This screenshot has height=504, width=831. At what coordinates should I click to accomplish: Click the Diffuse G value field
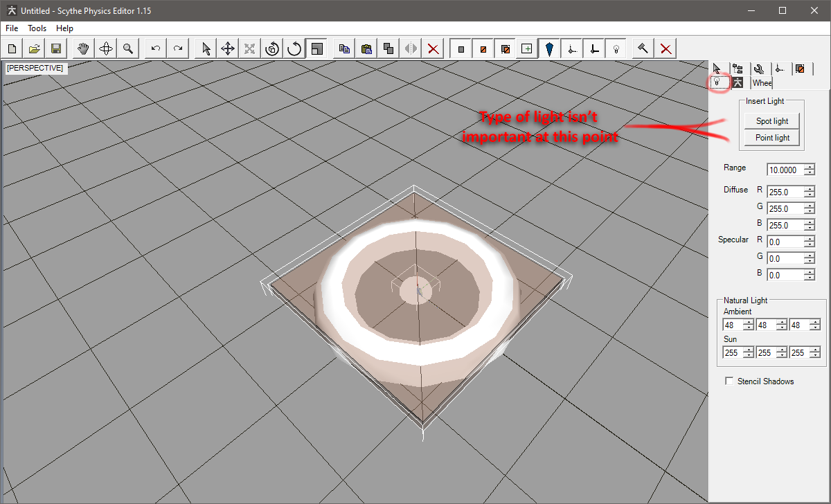[x=785, y=208]
